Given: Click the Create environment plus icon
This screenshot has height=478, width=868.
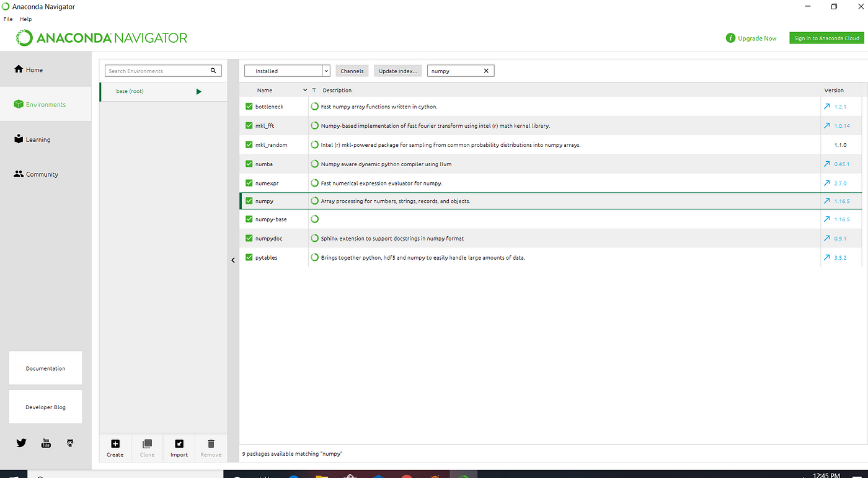Looking at the screenshot, I should click(115, 444).
